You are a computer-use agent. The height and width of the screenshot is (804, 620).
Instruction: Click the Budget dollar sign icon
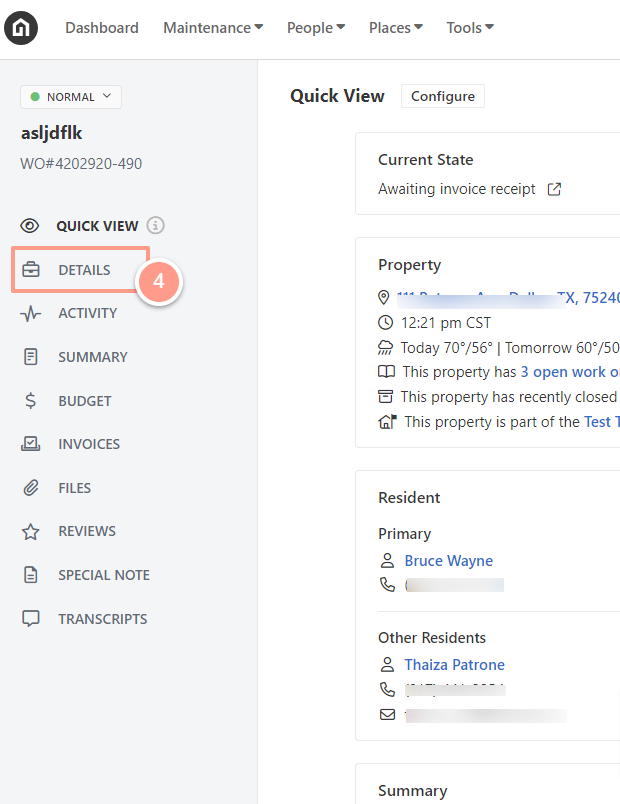point(31,400)
